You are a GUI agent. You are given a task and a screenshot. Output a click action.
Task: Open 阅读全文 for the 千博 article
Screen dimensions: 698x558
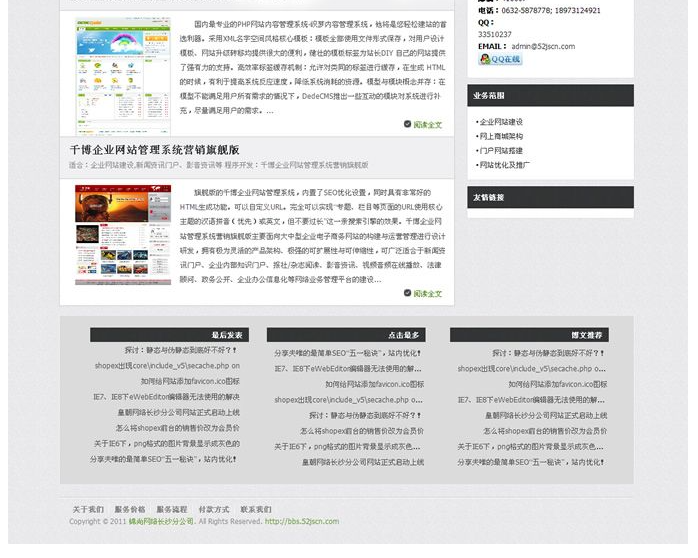point(427,294)
